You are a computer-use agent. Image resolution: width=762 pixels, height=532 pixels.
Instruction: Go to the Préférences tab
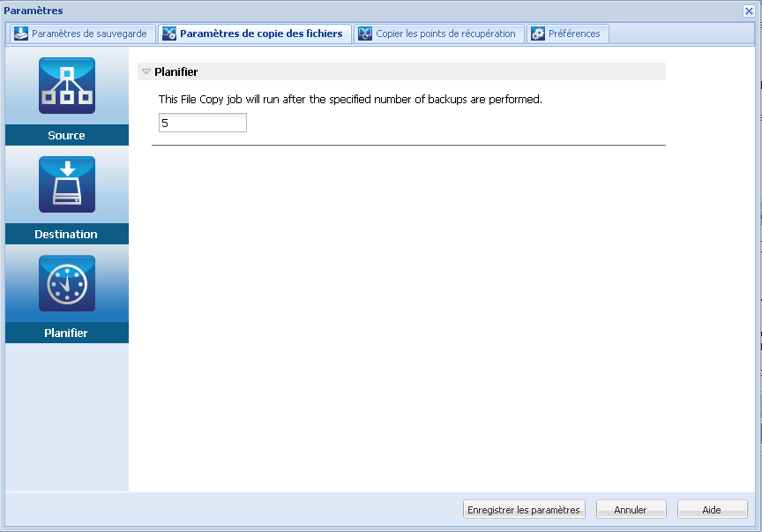tap(568, 34)
